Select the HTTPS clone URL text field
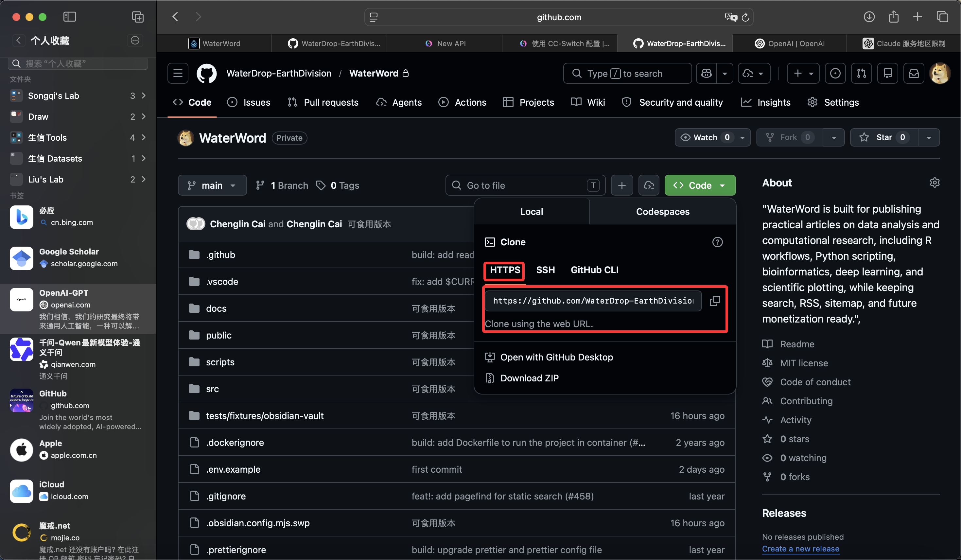The height and width of the screenshot is (560, 961). (x=593, y=301)
